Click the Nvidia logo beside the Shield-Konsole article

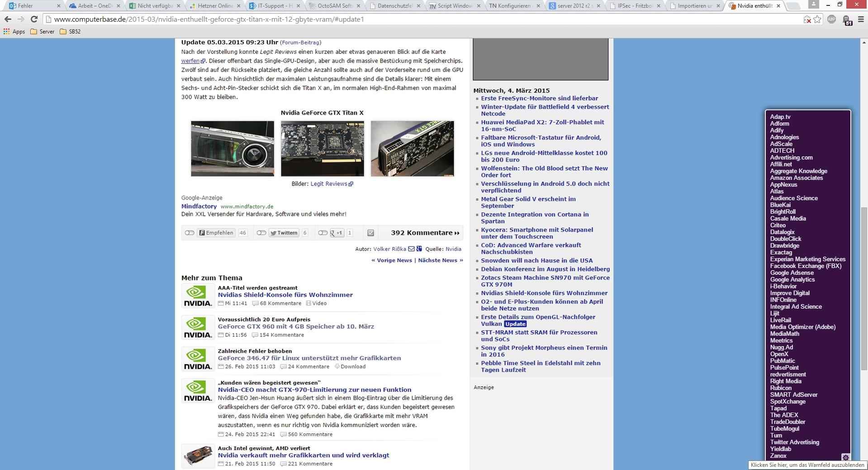(198, 296)
